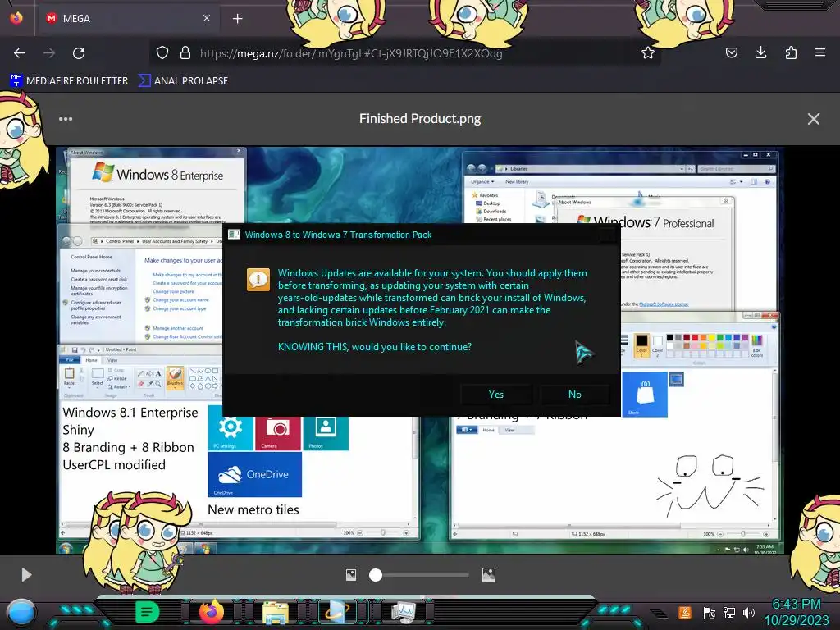Click No in the Transformation Pack dialog

575,395
